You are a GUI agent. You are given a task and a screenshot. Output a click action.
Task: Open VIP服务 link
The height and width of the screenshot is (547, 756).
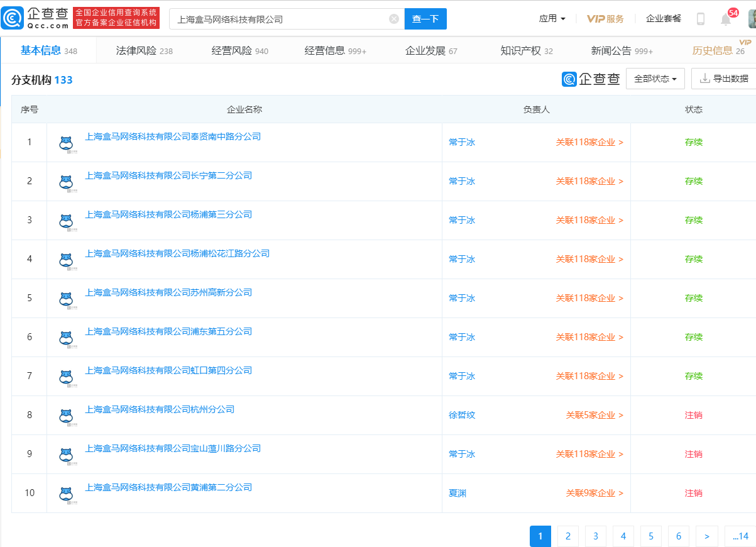point(605,19)
